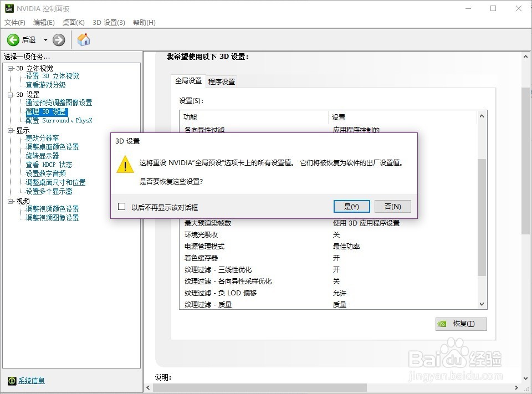
Task: Collapse the 视频 tree node
Action: click(10, 201)
